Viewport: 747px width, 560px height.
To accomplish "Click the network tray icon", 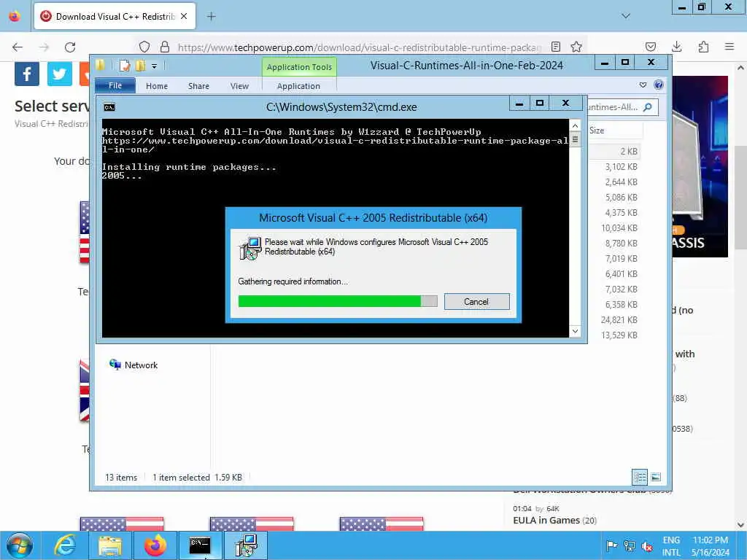I will pyautogui.click(x=630, y=545).
